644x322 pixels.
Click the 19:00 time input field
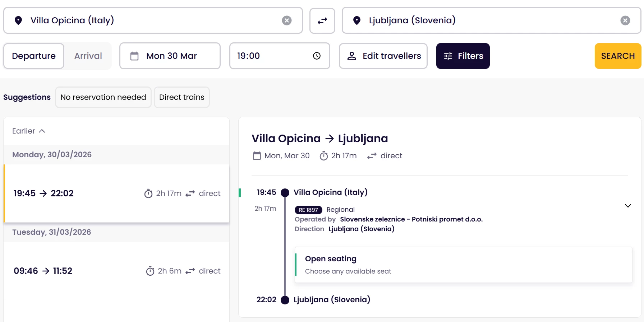(270, 56)
